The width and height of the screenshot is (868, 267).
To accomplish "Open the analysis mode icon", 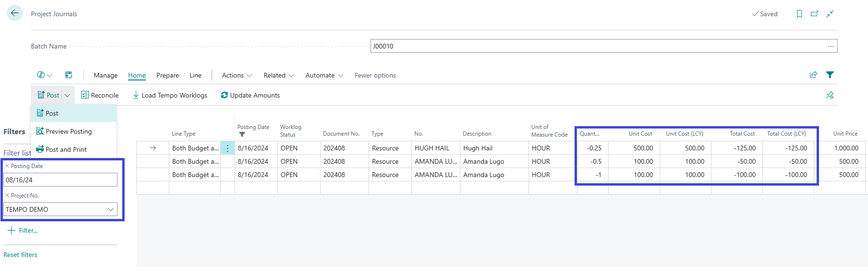I will point(41,75).
